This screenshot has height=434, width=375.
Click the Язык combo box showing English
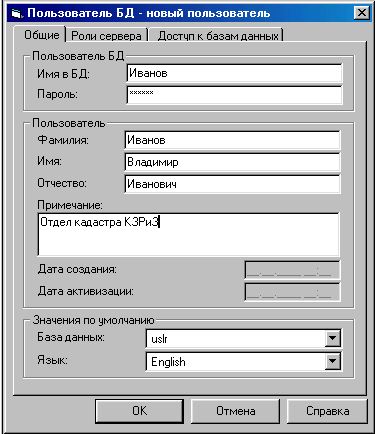click(243, 361)
